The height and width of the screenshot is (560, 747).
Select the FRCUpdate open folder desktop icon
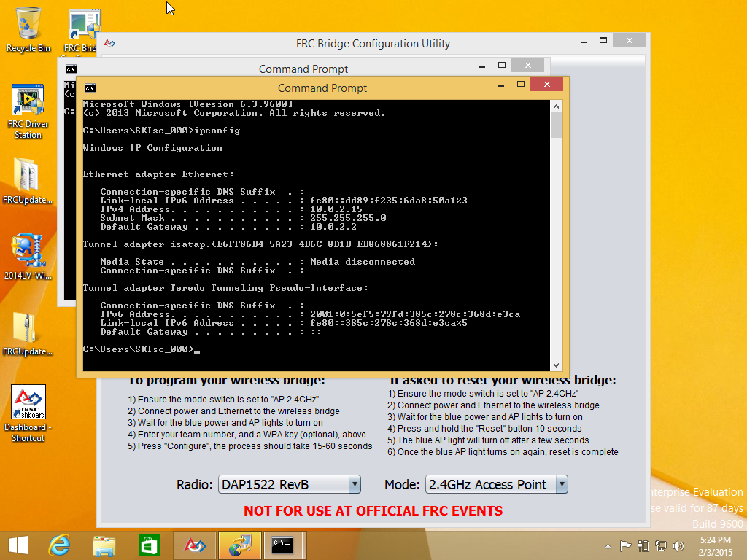pyautogui.click(x=28, y=181)
